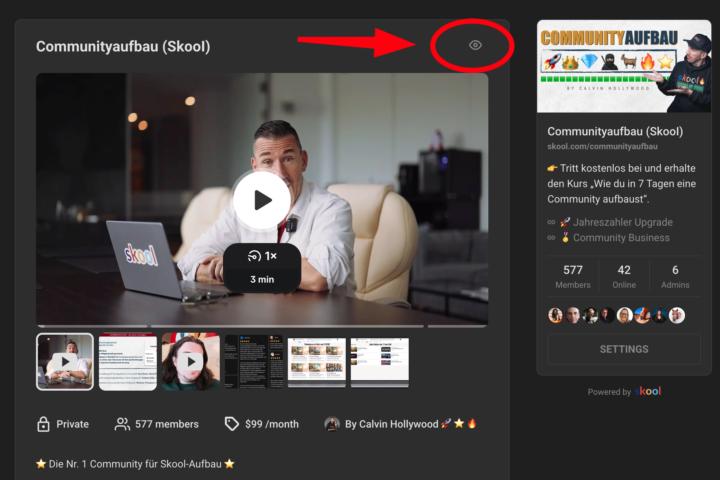
Task: Click the first member avatar
Action: [x=555, y=316]
